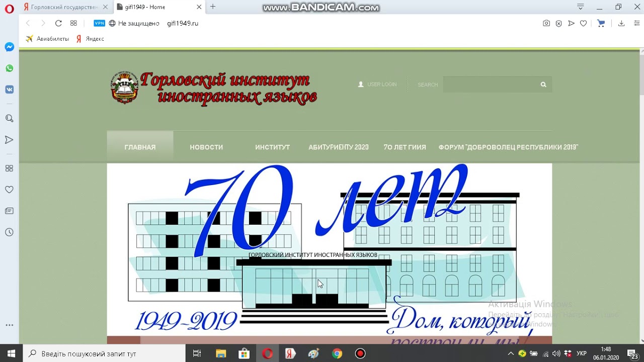Open Chrome from the taskbar

[337, 353]
